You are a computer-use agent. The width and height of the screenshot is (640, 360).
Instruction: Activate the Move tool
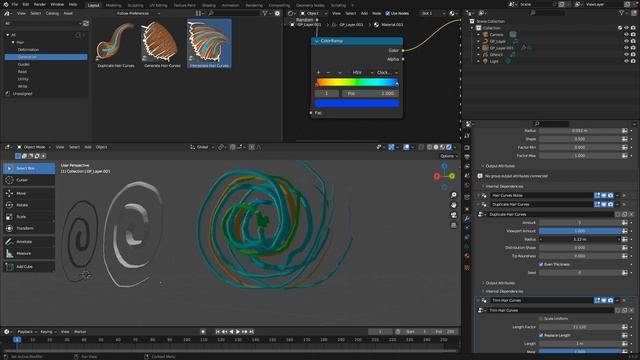tap(29, 193)
